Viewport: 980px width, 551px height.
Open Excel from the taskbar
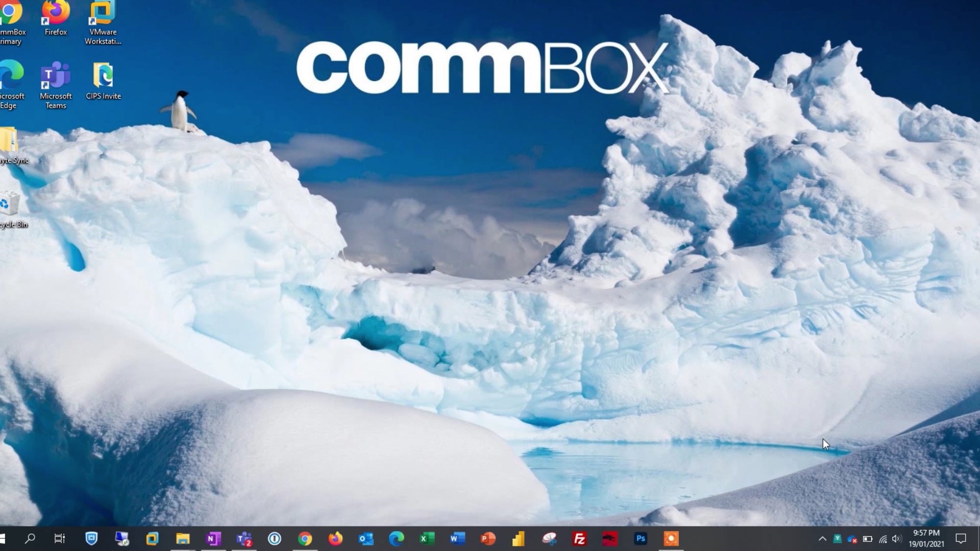click(x=427, y=538)
